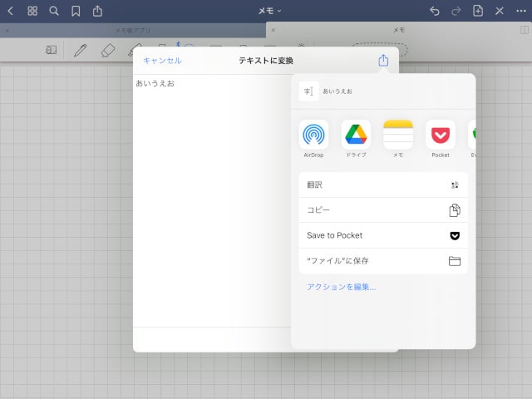Tap share icon in テキストに変換 dialog
532x399 pixels.
tap(383, 60)
